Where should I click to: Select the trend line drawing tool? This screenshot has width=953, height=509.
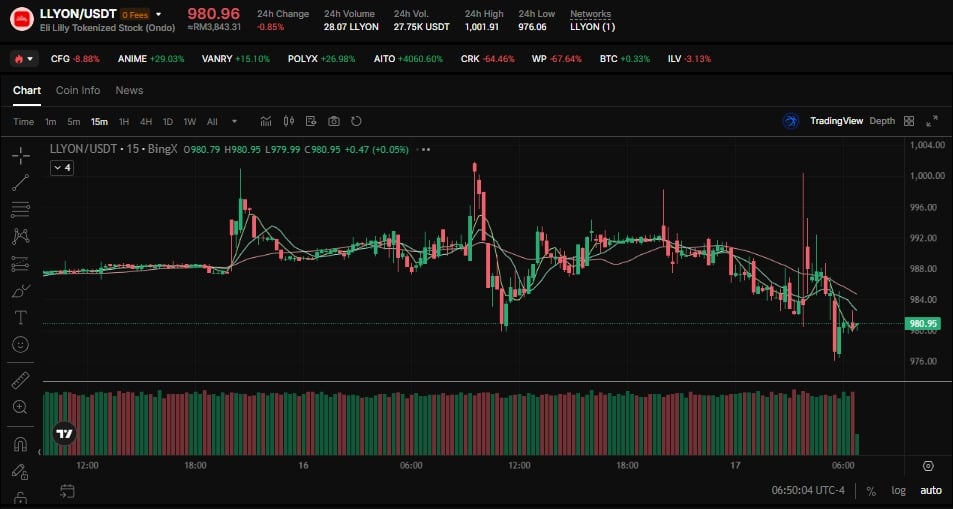[x=20, y=183]
